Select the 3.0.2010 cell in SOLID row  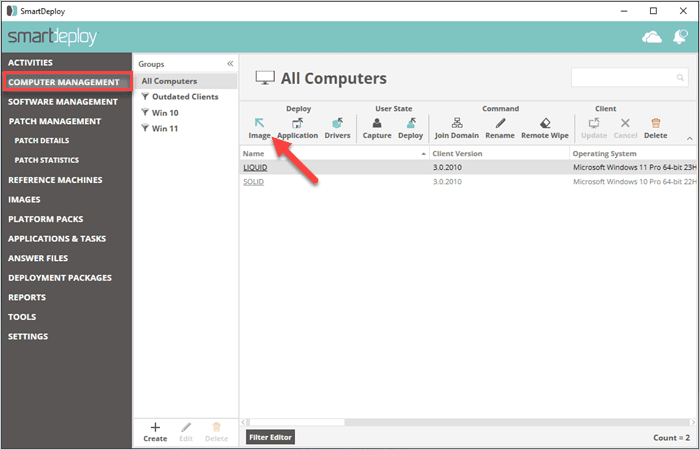447,182
